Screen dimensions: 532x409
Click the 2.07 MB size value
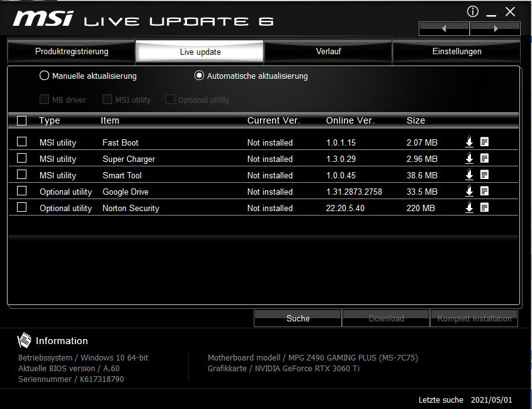(422, 142)
